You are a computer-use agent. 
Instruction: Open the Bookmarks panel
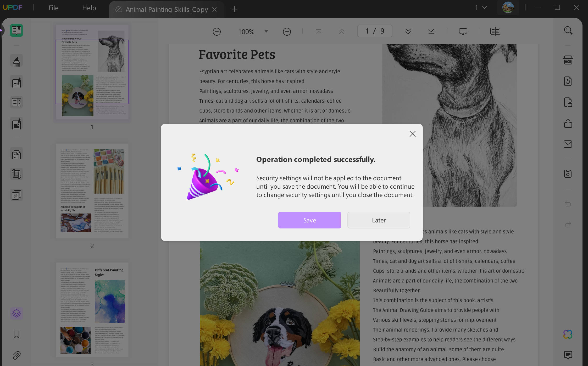point(16,334)
